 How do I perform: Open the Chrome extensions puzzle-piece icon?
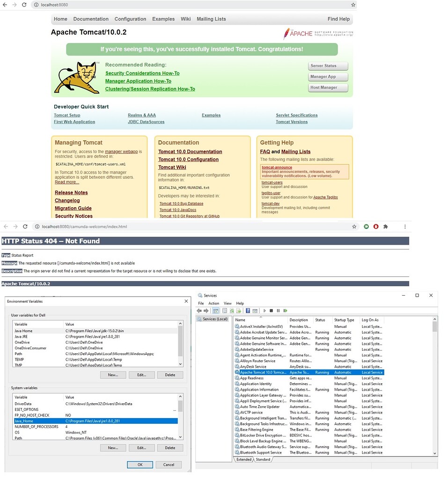tap(386, 226)
